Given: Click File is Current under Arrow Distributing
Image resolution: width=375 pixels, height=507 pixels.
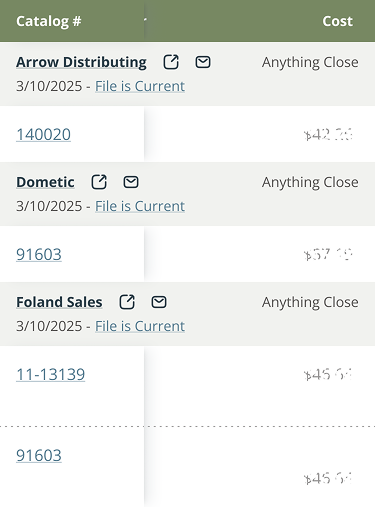Looking at the screenshot, I should (140, 86).
